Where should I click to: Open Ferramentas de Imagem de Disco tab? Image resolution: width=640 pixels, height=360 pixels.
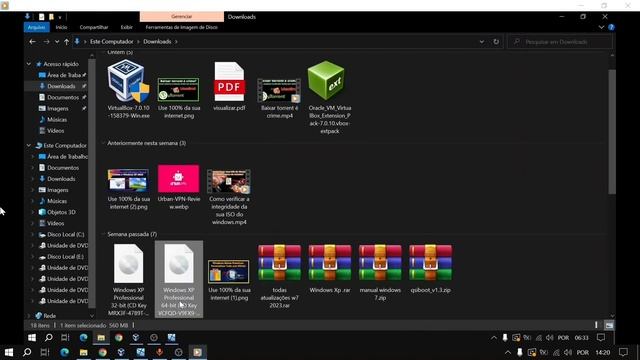tap(182, 27)
